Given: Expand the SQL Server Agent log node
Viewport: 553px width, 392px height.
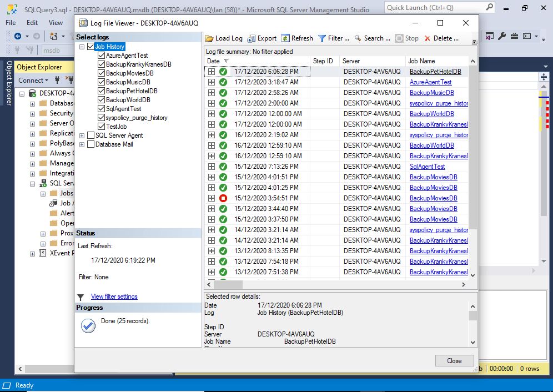Looking at the screenshot, I should pos(82,135).
